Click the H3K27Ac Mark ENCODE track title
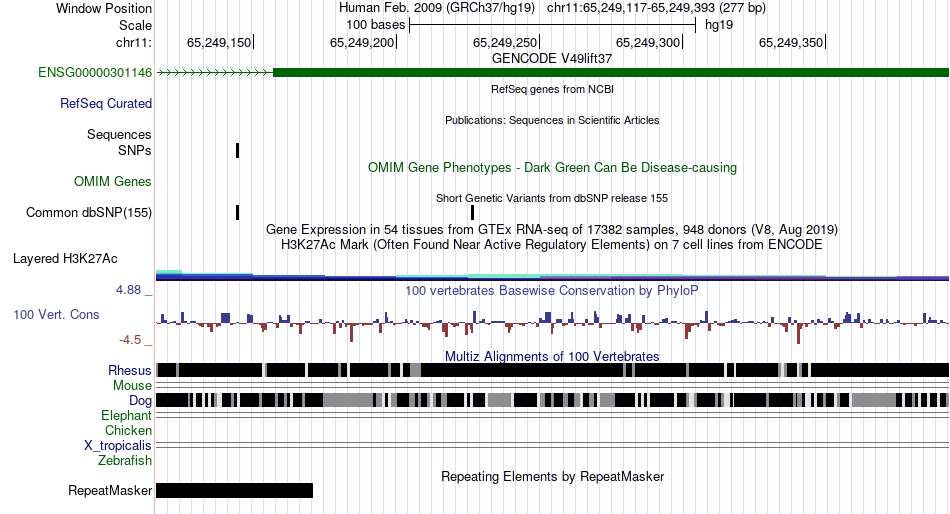This screenshot has height=514, width=950. [x=552, y=245]
